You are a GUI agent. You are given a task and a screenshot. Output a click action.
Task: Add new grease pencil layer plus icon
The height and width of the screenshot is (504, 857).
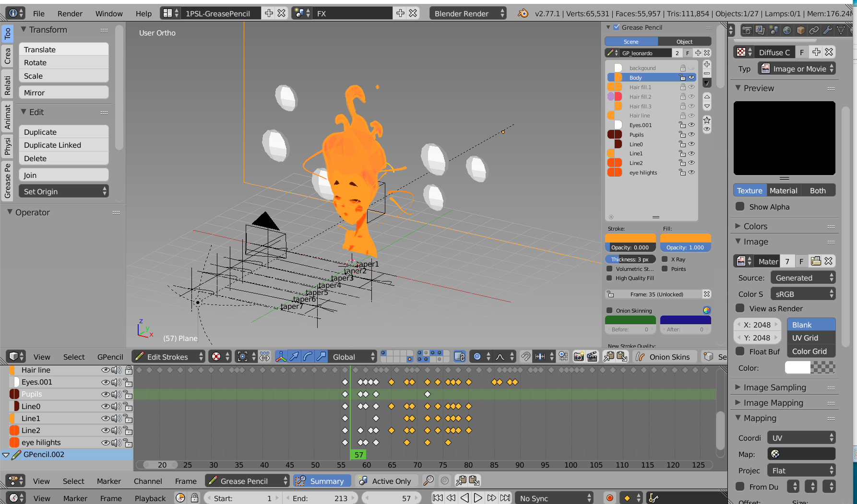707,64
